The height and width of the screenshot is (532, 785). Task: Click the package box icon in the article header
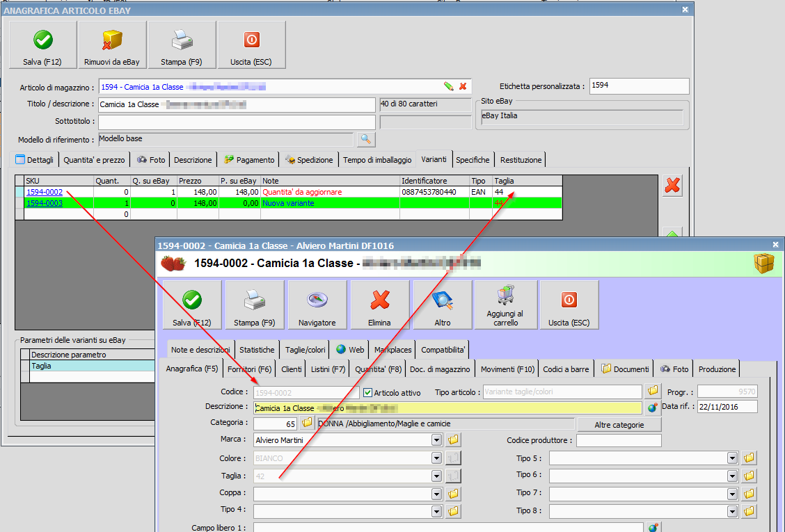click(x=764, y=264)
